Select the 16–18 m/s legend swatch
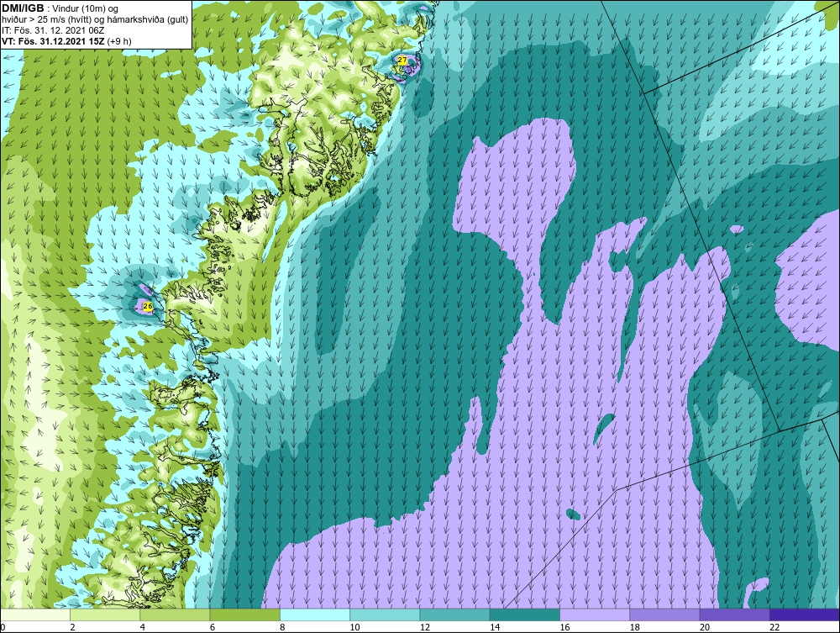The height and width of the screenshot is (633, 840). tap(595, 615)
